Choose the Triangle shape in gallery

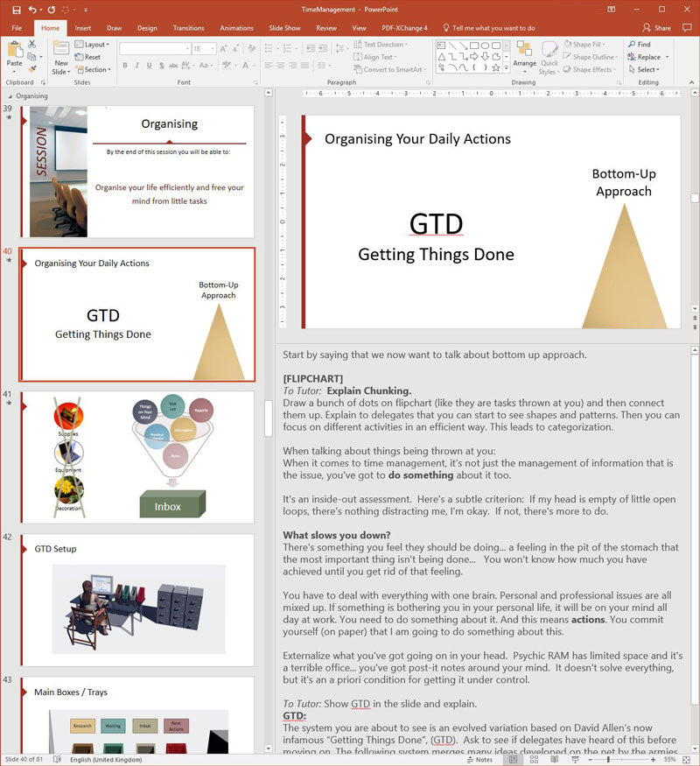coord(441,57)
